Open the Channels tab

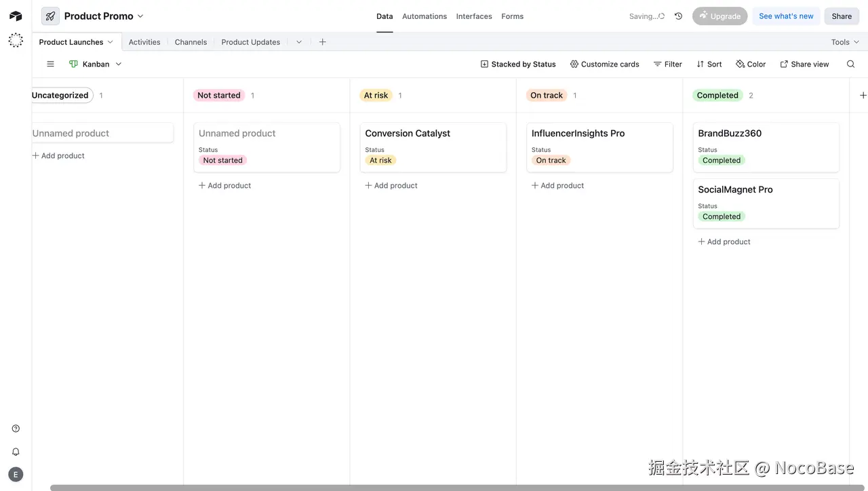191,41
